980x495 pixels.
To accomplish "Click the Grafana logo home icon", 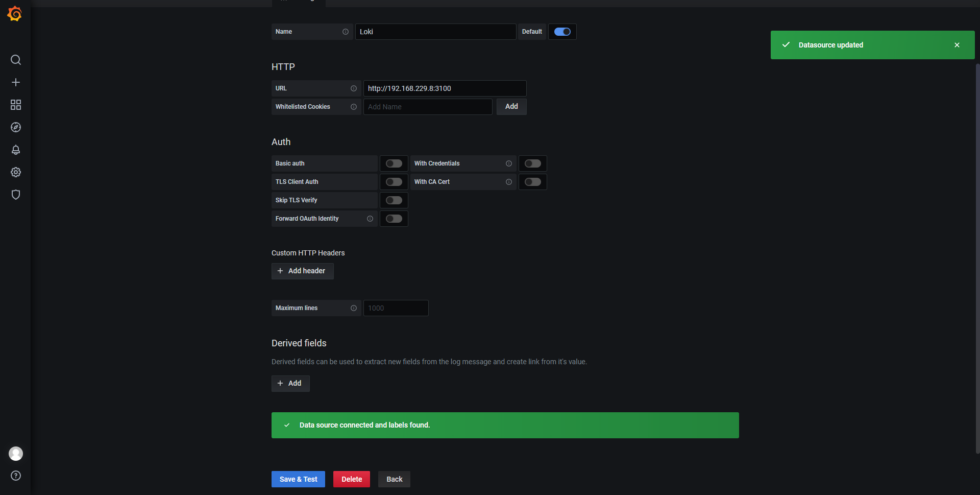I will click(x=15, y=14).
